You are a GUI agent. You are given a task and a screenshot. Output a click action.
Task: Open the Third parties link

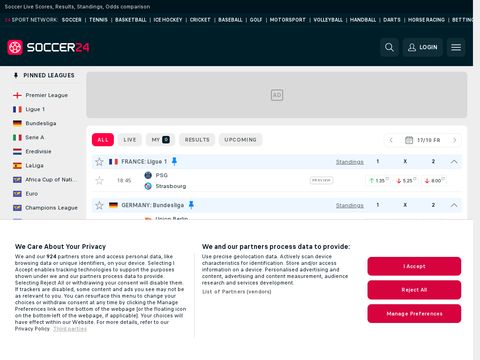pyautogui.click(x=70, y=329)
